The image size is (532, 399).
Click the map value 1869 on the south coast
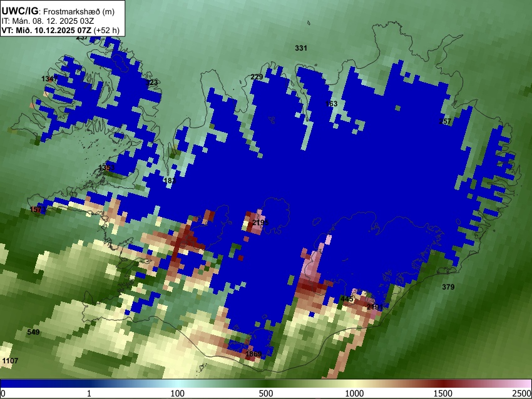(253, 354)
